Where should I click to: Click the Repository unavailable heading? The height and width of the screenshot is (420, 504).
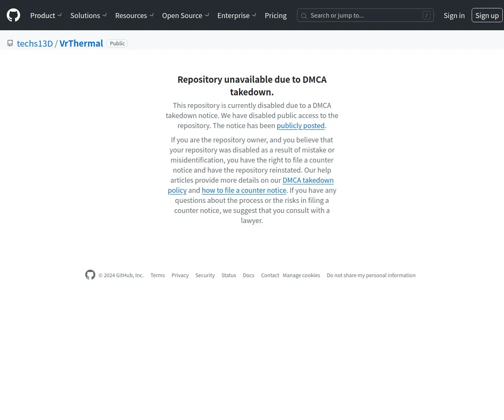(x=252, y=86)
